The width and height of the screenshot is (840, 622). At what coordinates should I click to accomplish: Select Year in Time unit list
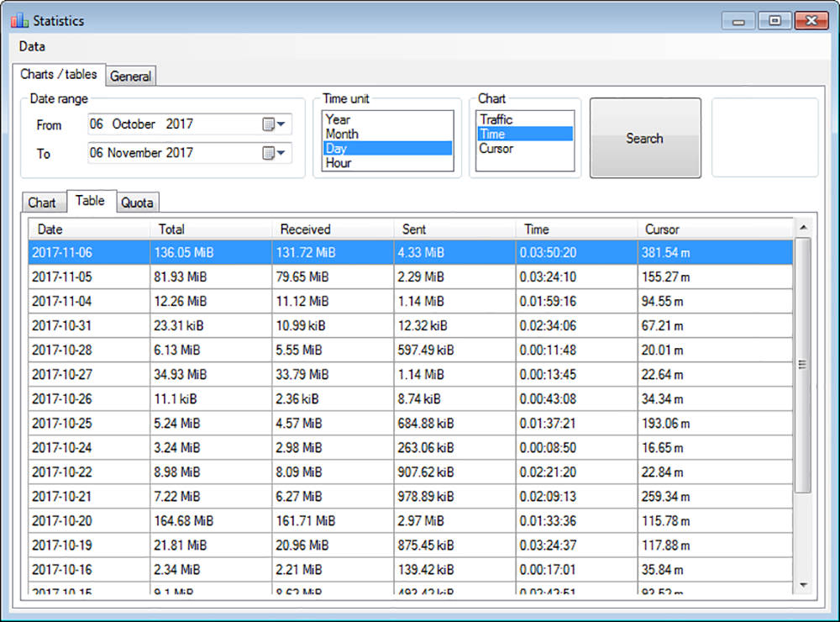tap(338, 119)
